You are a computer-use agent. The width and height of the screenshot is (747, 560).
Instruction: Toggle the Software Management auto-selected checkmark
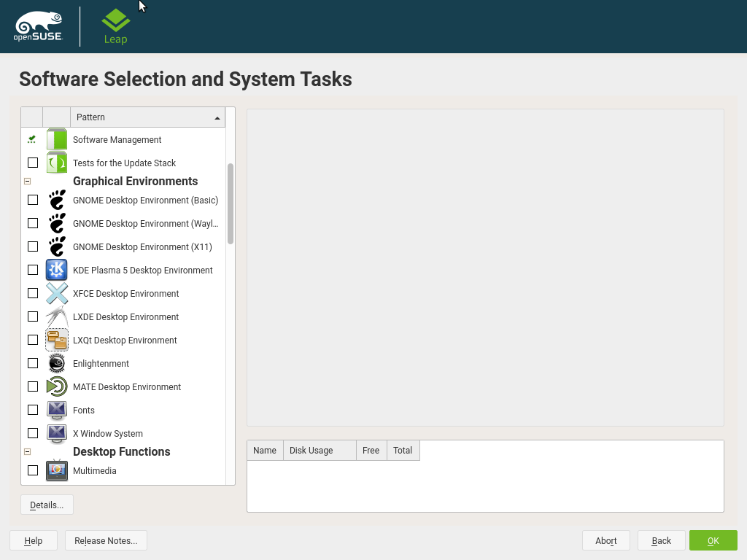pos(32,139)
